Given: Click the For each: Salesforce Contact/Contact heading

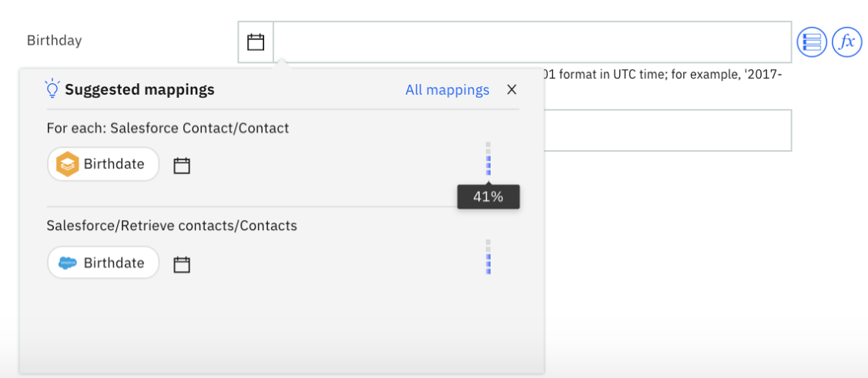Looking at the screenshot, I should tap(168, 128).
